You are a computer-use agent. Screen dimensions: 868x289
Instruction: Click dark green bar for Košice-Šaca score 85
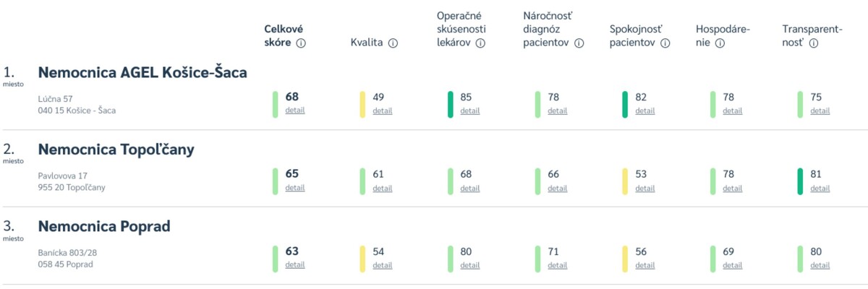pyautogui.click(x=451, y=104)
